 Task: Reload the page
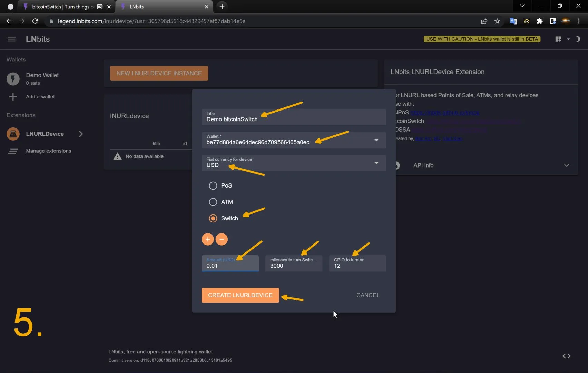(35, 21)
